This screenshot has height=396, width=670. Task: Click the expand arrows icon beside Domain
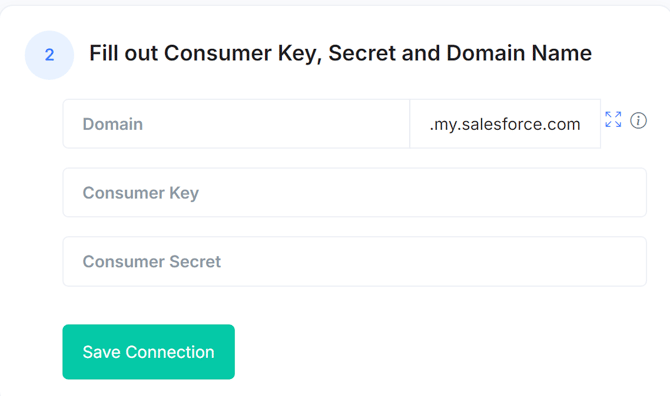pos(613,120)
